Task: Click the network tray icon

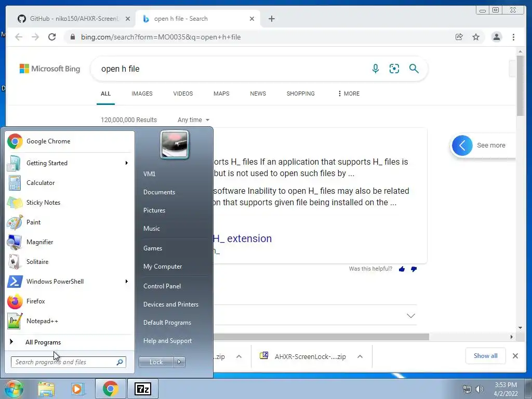Action: tap(467, 389)
